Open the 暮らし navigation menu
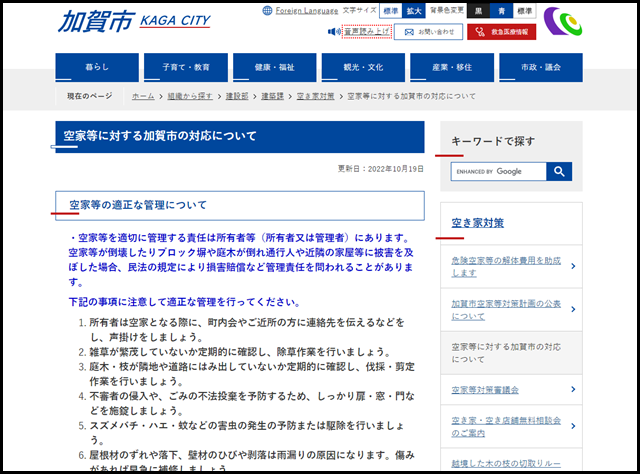 pyautogui.click(x=97, y=67)
